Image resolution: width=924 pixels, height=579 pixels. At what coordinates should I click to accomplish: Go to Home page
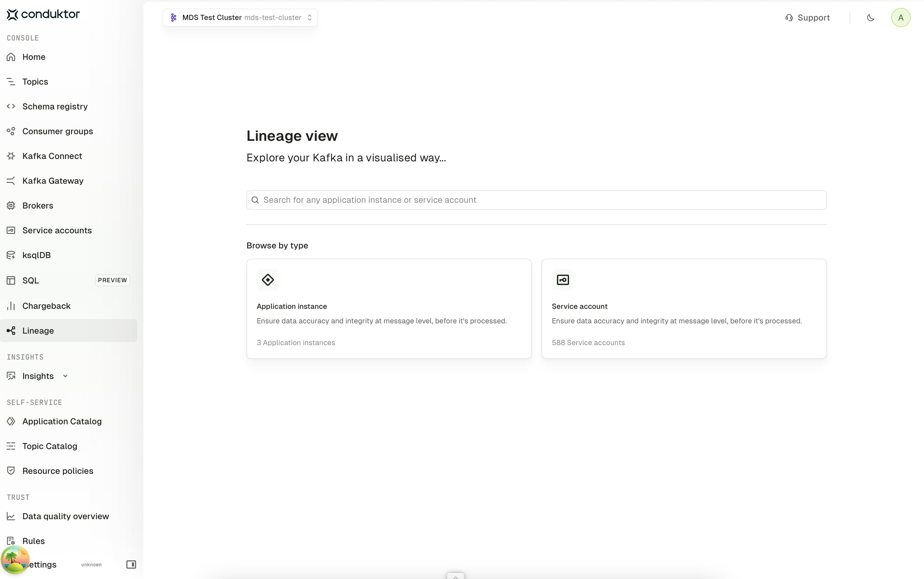[69, 57]
